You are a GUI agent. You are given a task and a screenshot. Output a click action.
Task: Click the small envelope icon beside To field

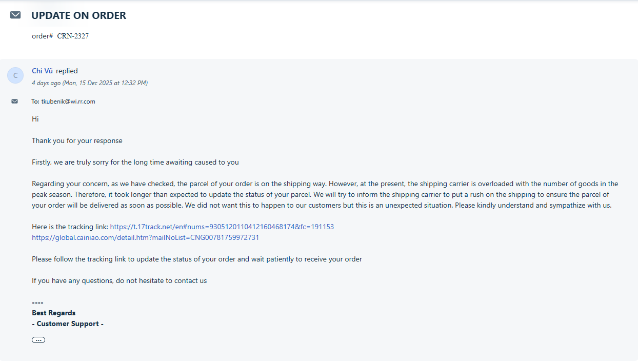point(14,102)
